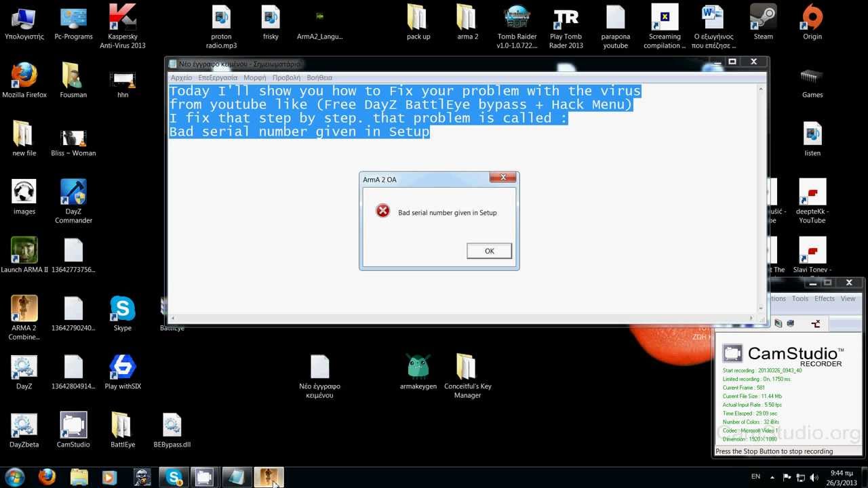The image size is (868, 488).
Task: Click the Notepad horizontal scrollbar left arrow
Action: [x=172, y=318]
